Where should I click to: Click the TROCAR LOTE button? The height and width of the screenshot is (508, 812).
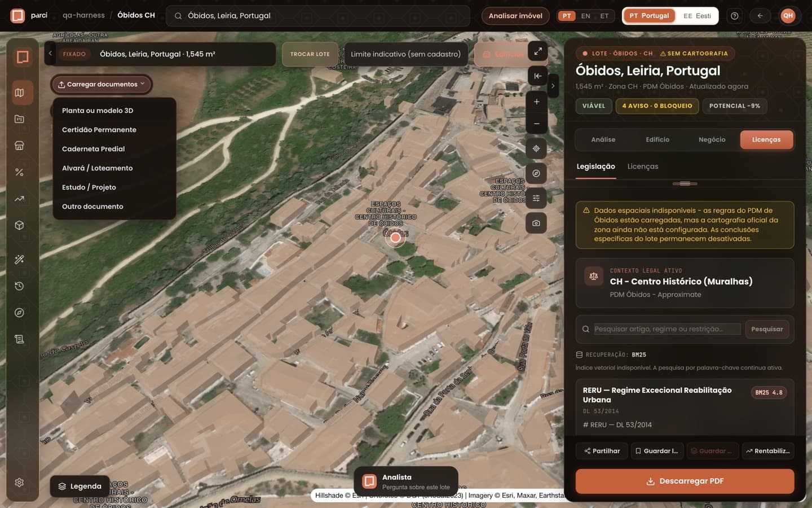click(310, 54)
